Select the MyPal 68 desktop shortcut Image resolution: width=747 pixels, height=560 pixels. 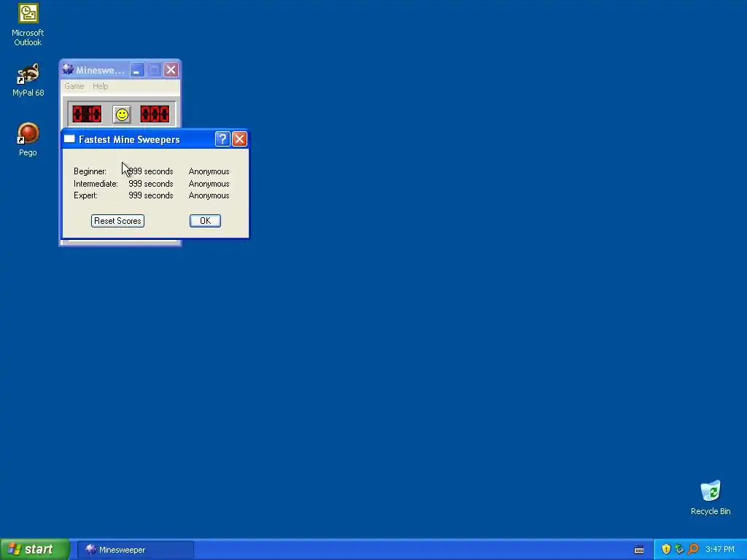[x=28, y=80]
